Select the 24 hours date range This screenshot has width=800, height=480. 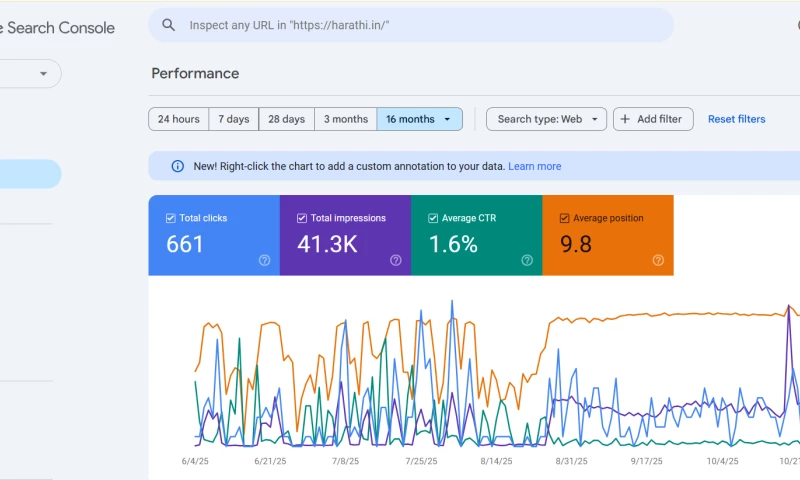coord(179,119)
